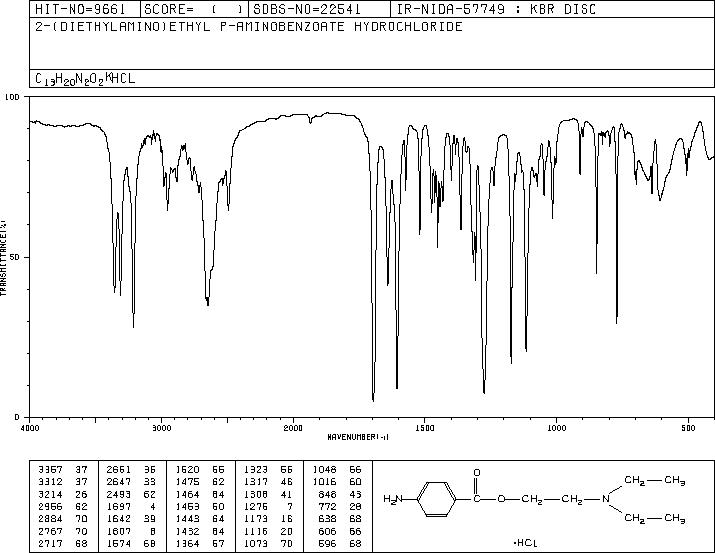
Task: Click the 1607 peak table entry
Action: tap(131, 531)
